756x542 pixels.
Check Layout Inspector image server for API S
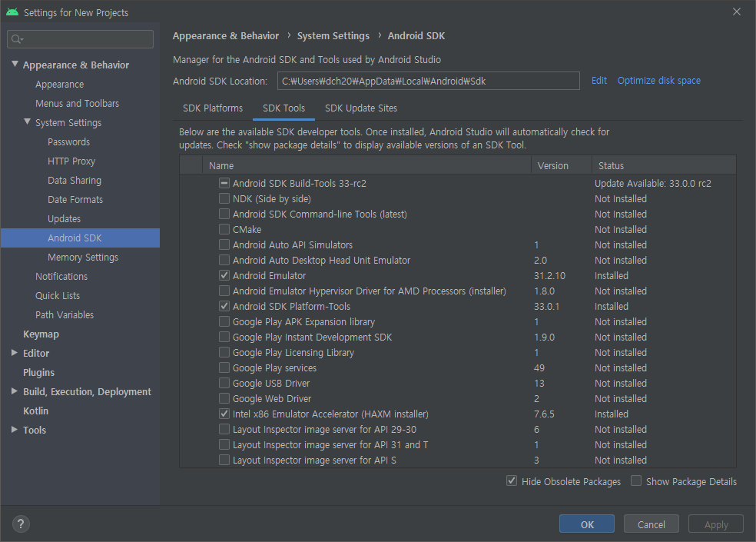coord(224,460)
